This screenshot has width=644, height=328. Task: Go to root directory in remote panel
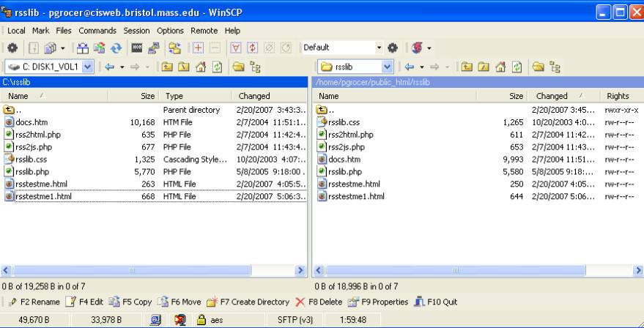click(x=484, y=67)
